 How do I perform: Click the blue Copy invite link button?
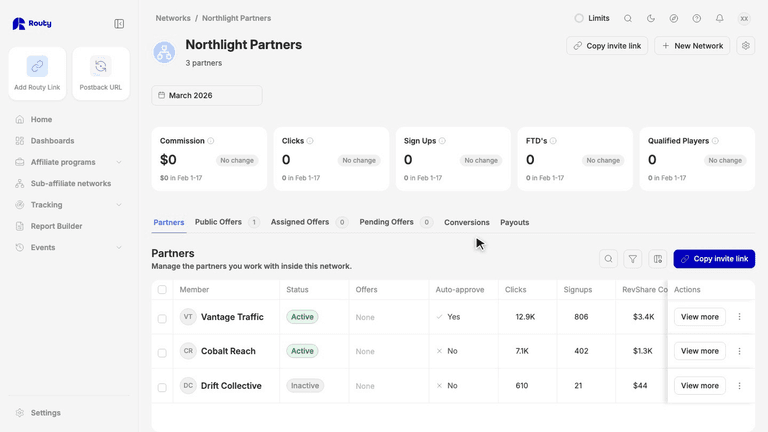coord(714,259)
